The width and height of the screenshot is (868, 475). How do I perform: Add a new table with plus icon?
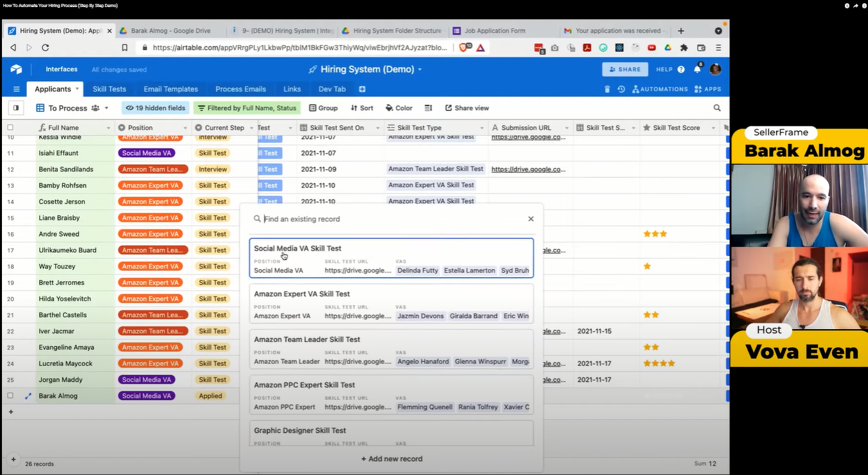point(362,89)
